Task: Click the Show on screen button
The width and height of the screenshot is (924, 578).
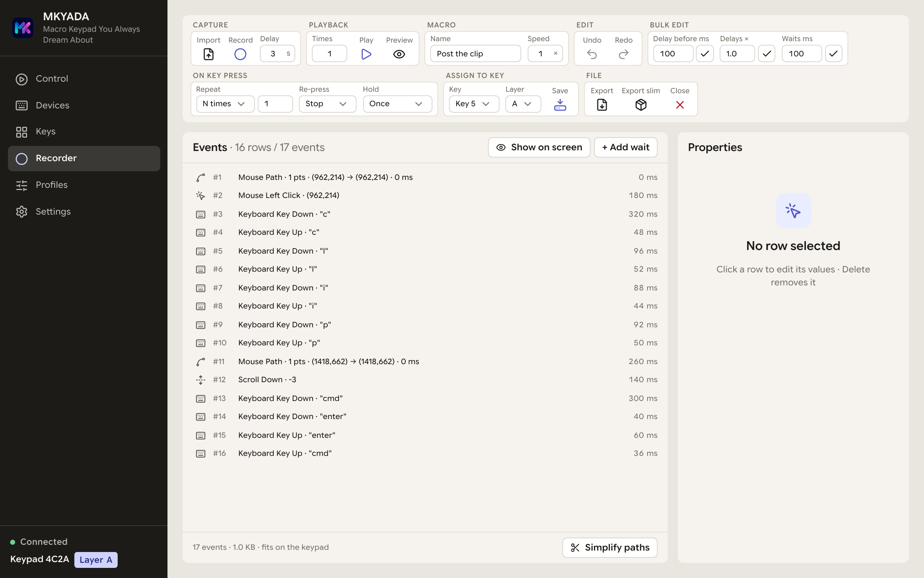Action: [539, 147]
